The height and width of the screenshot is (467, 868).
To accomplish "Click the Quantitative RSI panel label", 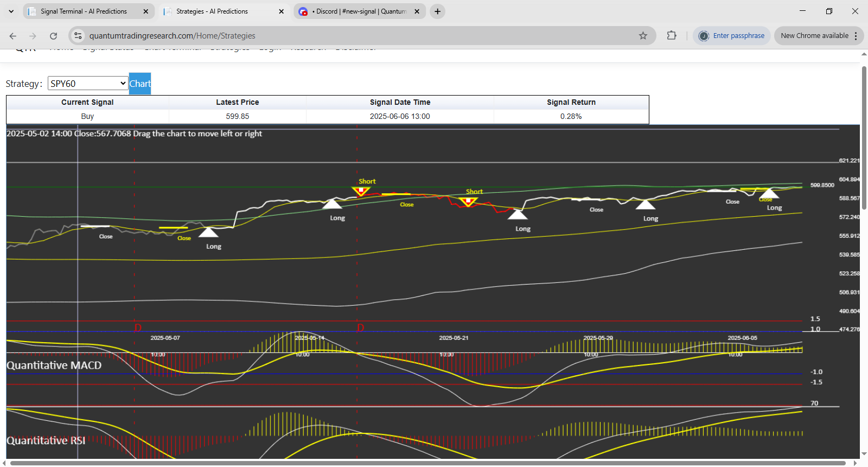I will coord(46,440).
